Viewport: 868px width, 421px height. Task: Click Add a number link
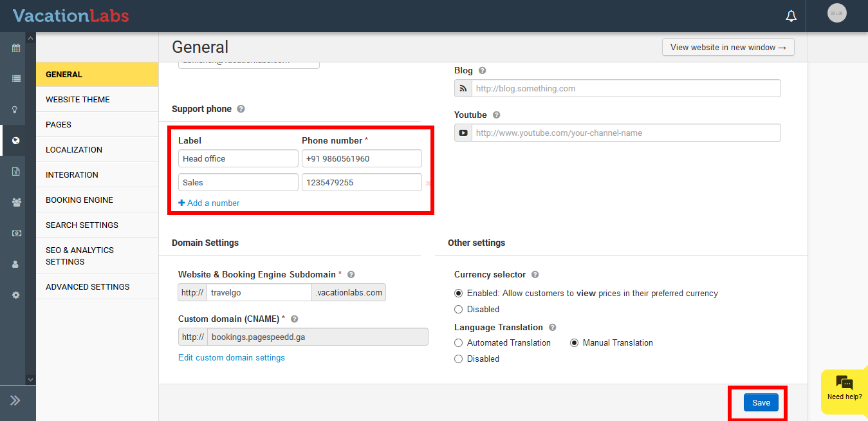[x=209, y=203]
